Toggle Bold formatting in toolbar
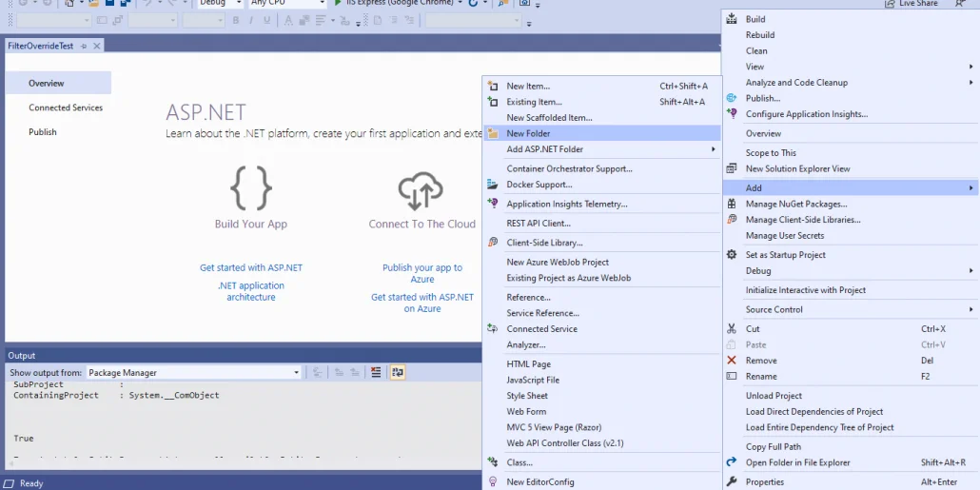 [x=236, y=21]
